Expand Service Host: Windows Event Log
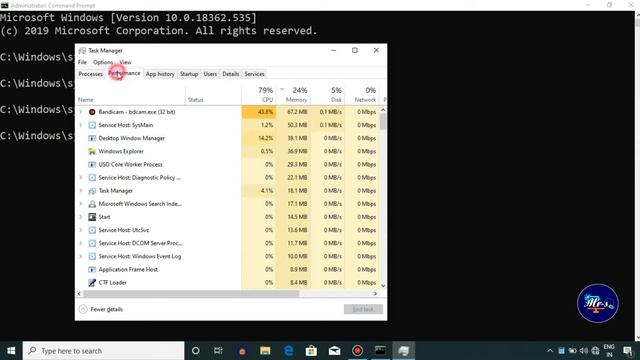Viewport: 640px width, 360px height. (81, 256)
